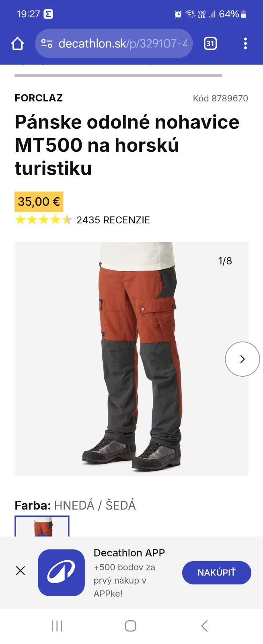Tap Android back navigation button
Image resolution: width=263 pixels, height=644 pixels.
[204, 626]
